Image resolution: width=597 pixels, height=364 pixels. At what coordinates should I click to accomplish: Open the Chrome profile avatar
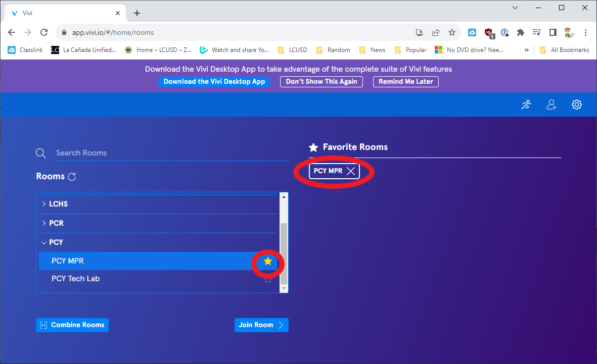pyautogui.click(x=569, y=33)
